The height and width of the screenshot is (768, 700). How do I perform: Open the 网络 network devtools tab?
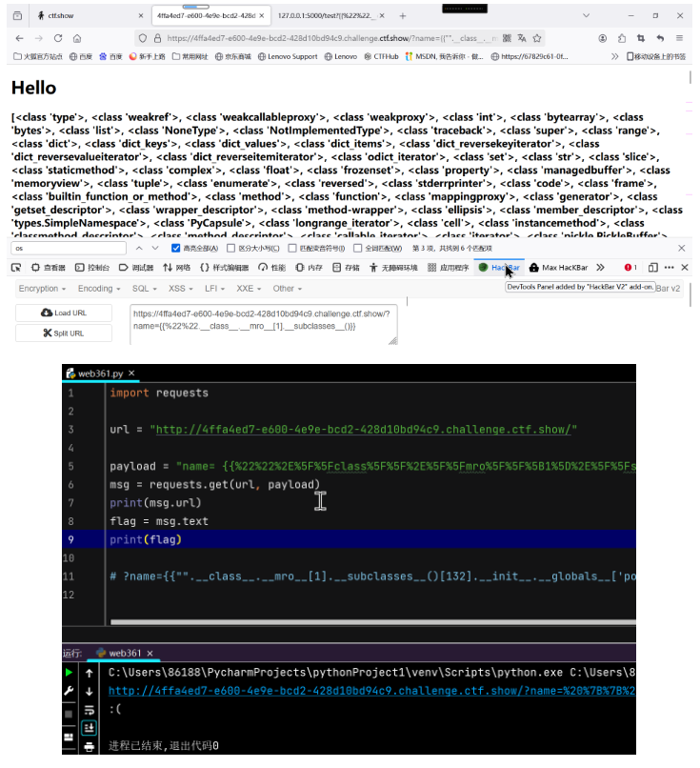(177, 268)
